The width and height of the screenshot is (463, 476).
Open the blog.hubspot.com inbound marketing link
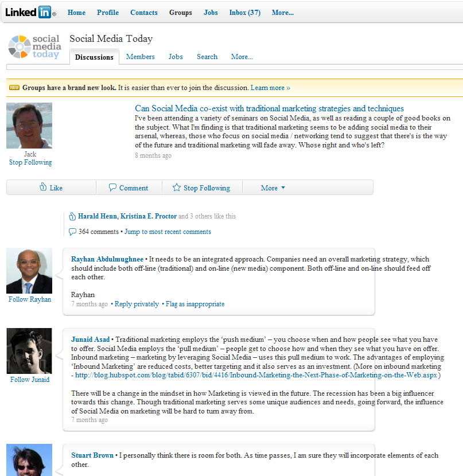tap(256, 375)
